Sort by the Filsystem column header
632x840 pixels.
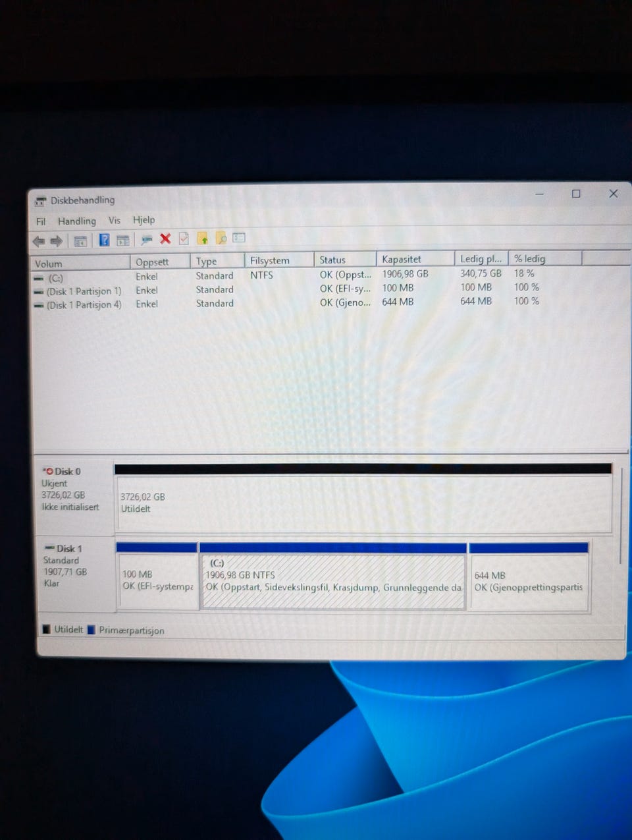pyautogui.click(x=278, y=260)
